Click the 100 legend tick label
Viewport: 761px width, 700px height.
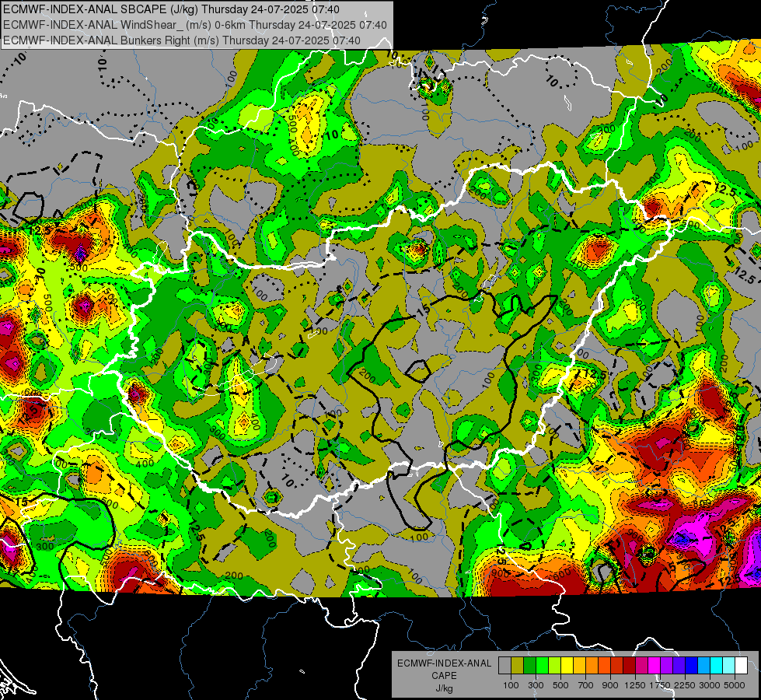coord(511,685)
